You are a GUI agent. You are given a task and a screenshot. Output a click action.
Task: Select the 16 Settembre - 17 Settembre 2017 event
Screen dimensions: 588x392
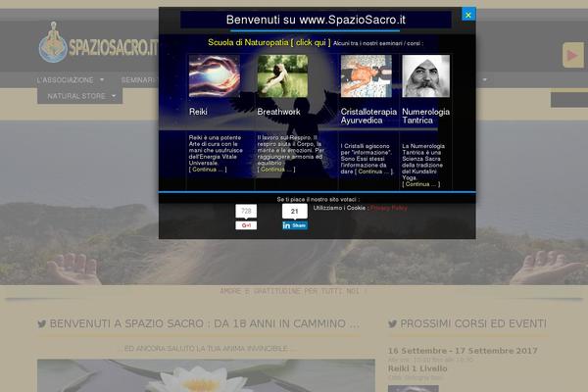(463, 351)
